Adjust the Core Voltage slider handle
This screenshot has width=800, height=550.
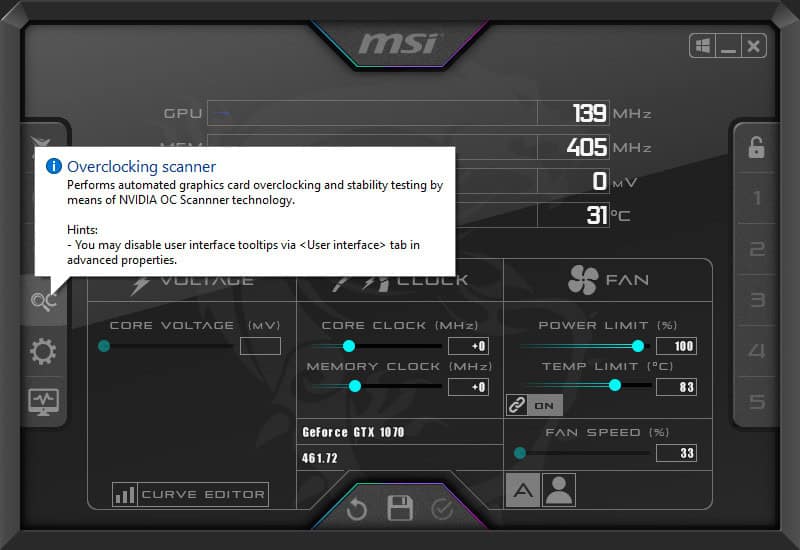(x=104, y=346)
